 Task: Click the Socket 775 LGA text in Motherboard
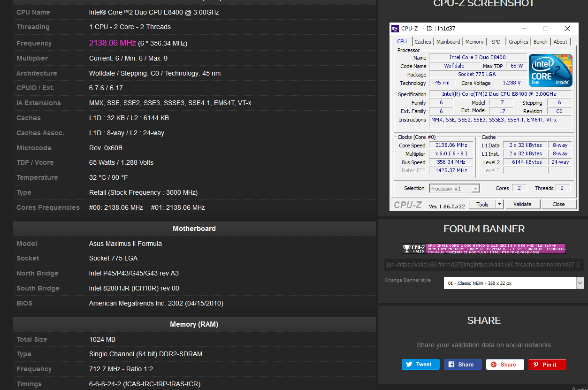(113, 258)
